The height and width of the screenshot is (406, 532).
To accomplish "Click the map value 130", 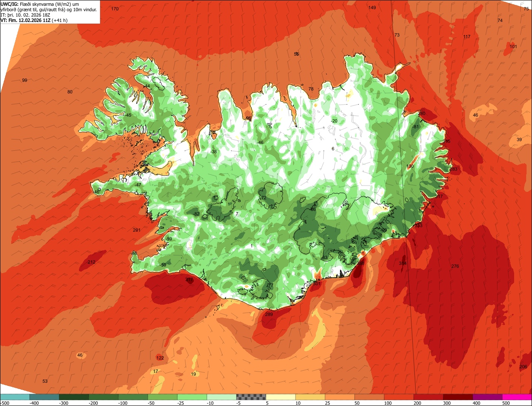I will pos(410,166).
